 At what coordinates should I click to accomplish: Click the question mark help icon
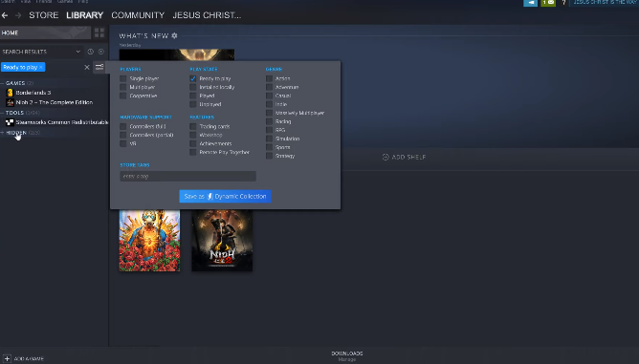(x=563, y=3)
